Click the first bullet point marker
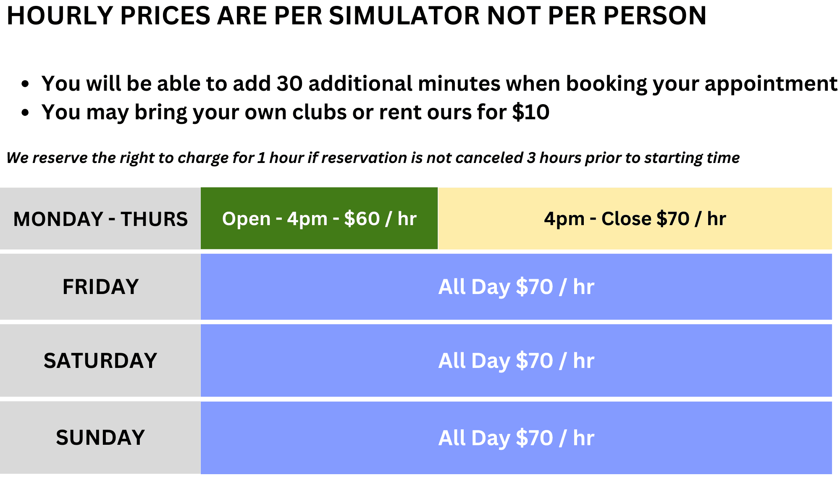Viewport: 840px width, 504px height. pyautogui.click(x=26, y=84)
